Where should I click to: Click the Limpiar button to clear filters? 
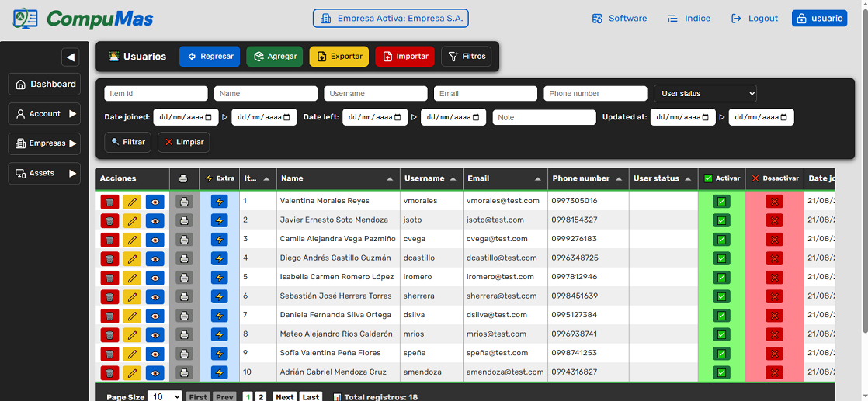click(x=183, y=143)
